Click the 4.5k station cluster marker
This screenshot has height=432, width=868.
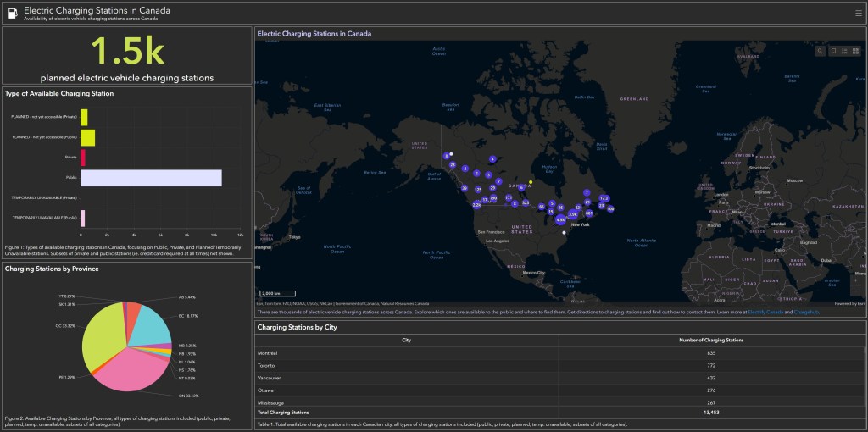point(560,219)
